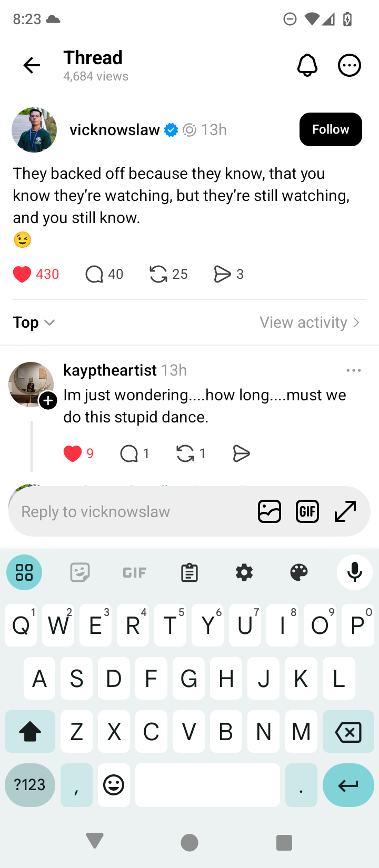Add a GIF in the reply box

pos(307,511)
